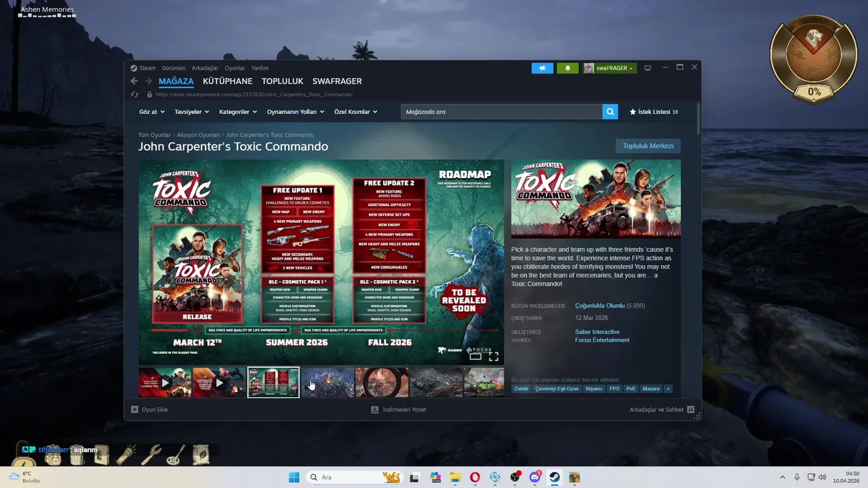Go back with the Steam back arrow
The image size is (868, 488).
[x=134, y=81]
